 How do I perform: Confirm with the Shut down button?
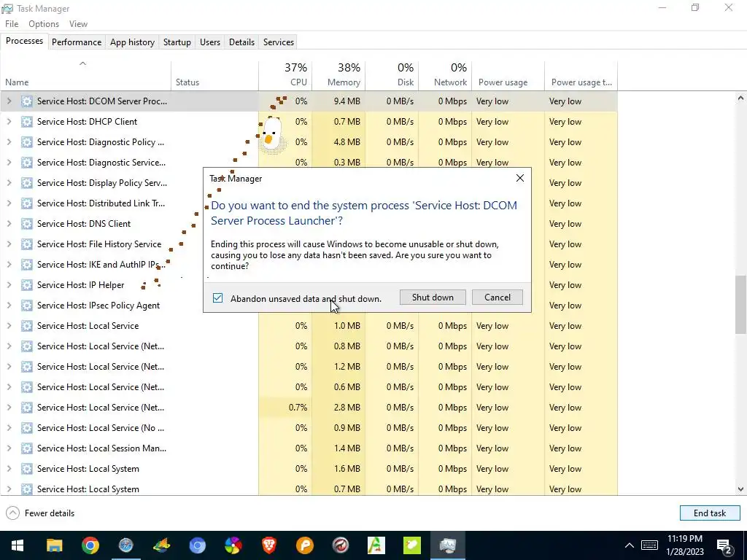pos(433,297)
